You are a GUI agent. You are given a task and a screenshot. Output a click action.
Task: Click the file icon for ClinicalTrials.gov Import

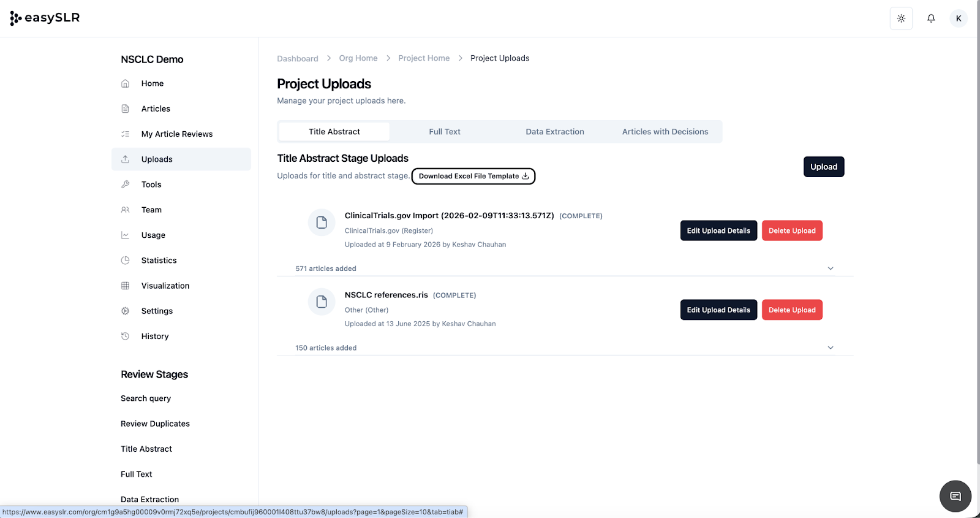(322, 223)
